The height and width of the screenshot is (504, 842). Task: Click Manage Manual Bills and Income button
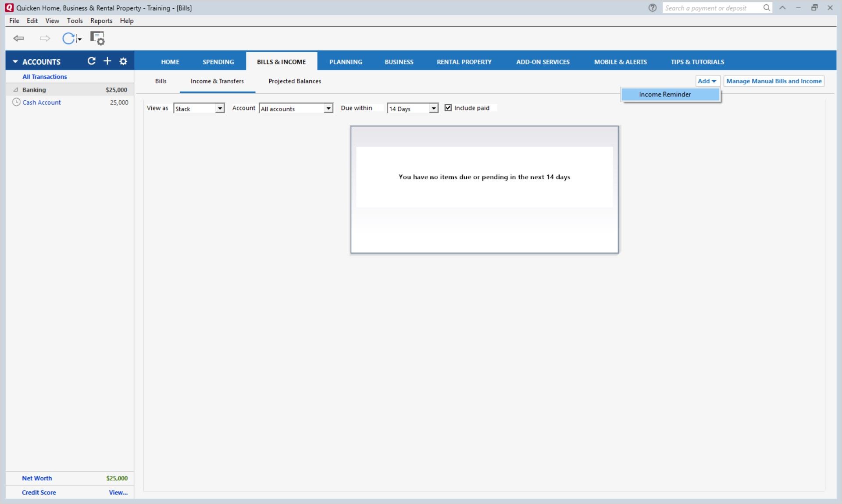tap(774, 82)
